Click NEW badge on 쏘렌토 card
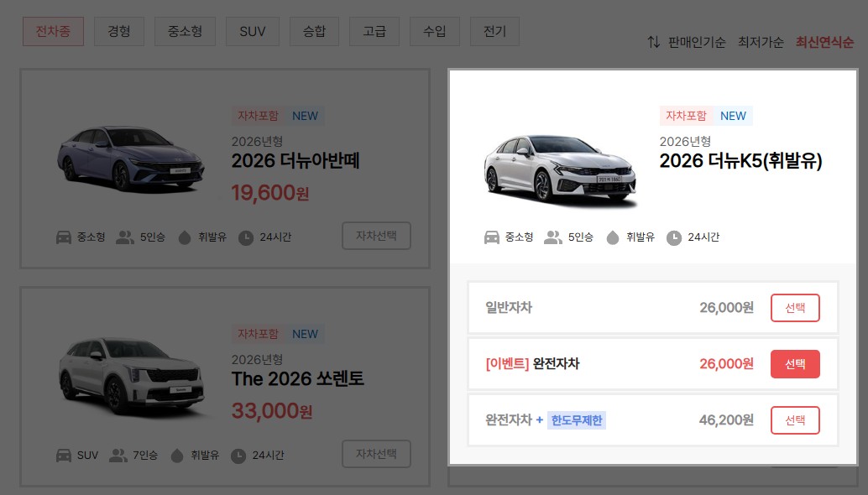The width and height of the screenshot is (868, 495). tap(305, 334)
